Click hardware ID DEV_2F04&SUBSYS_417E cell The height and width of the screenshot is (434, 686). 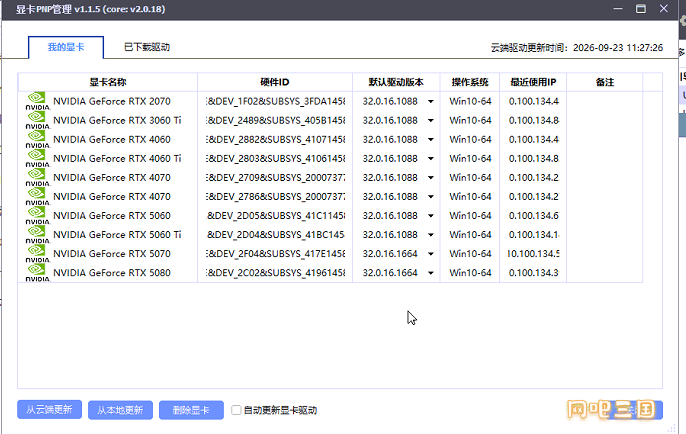click(x=275, y=254)
